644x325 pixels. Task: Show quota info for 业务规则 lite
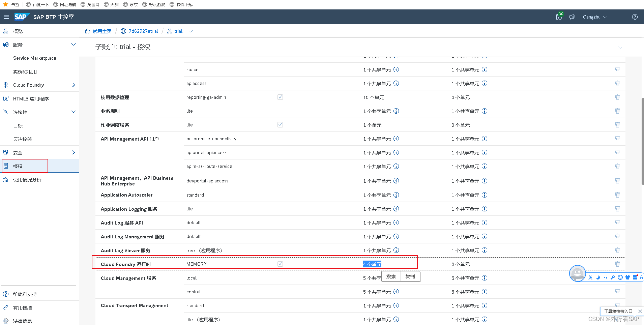[x=397, y=111]
